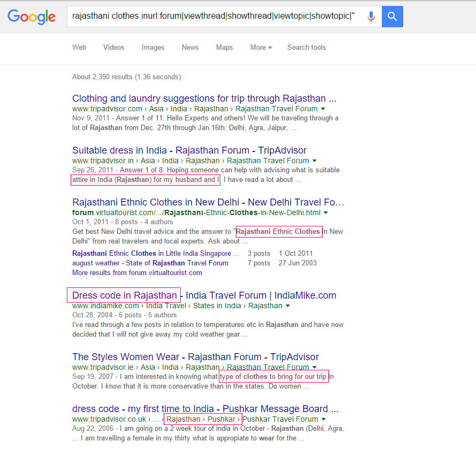Expand dropdown arrow next to tripadvisor.com URL
Viewport: 476px width, 449px height.
323,109
